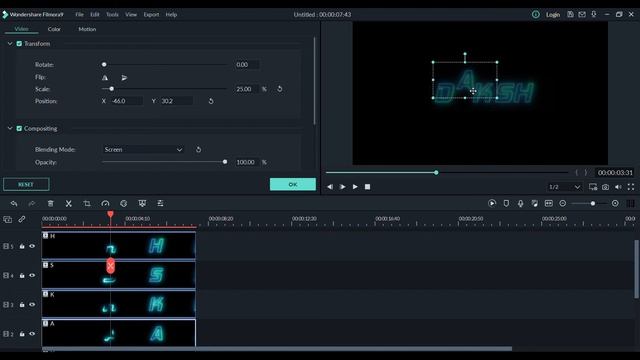Enter fullscreen preview icon
640x360 pixels.
(631, 187)
